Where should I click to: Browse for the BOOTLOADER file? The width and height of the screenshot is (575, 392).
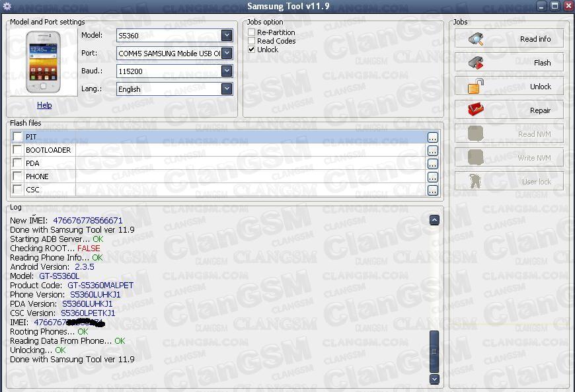tap(433, 151)
